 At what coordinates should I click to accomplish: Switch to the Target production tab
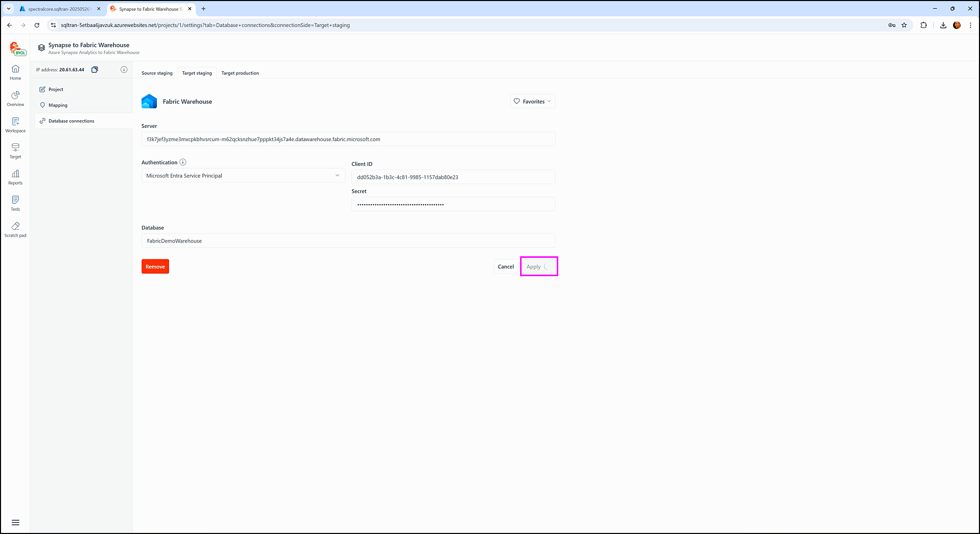coord(240,73)
